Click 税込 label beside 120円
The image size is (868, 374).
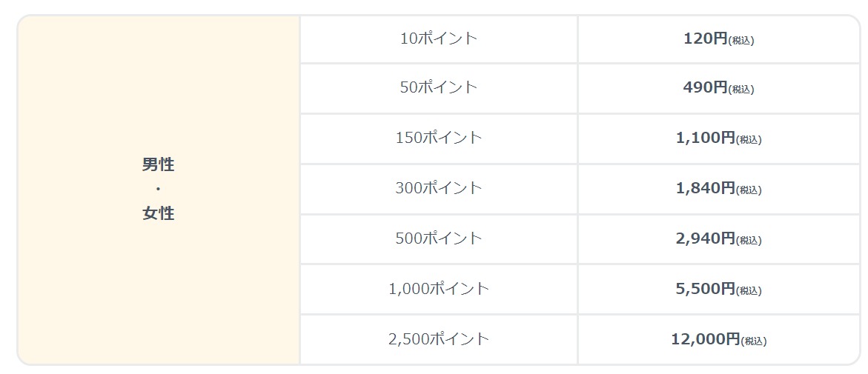(741, 41)
